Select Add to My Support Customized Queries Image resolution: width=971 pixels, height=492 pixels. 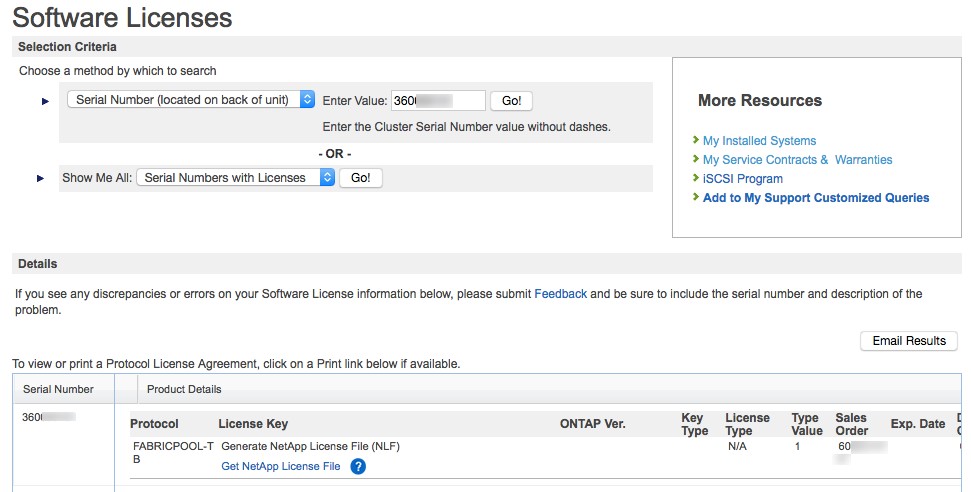click(x=816, y=198)
